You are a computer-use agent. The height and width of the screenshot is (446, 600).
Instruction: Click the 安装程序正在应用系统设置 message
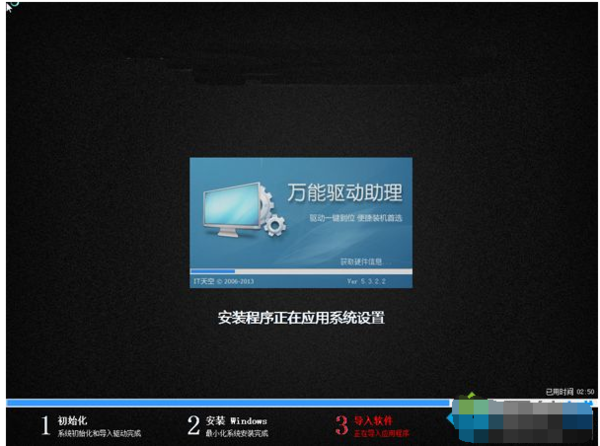tap(301, 318)
